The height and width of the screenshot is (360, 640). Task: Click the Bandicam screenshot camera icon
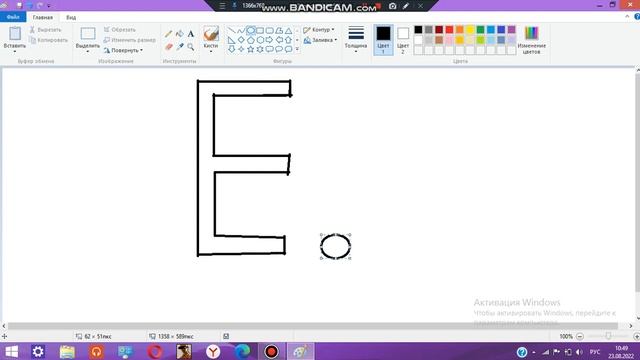pos(392,6)
